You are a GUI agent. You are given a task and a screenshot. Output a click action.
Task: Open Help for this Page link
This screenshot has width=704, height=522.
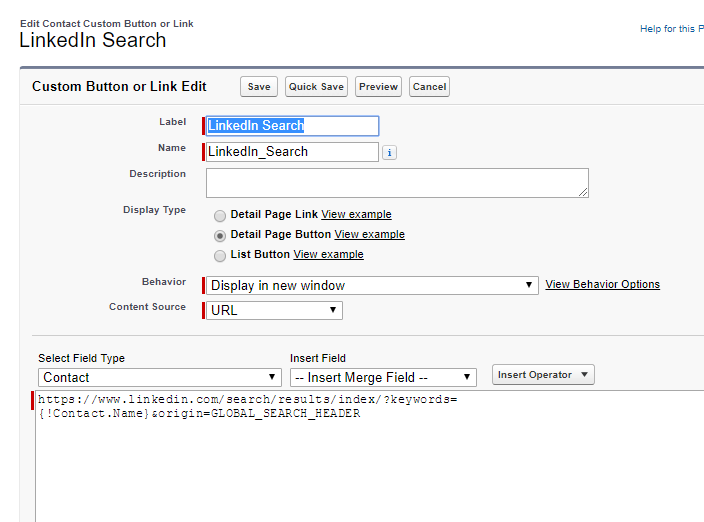click(x=672, y=29)
